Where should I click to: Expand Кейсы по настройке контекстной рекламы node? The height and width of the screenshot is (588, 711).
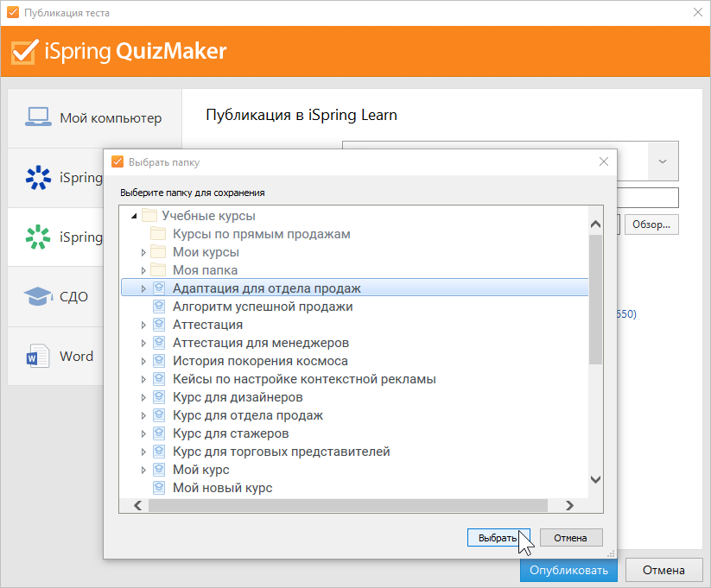point(143,379)
